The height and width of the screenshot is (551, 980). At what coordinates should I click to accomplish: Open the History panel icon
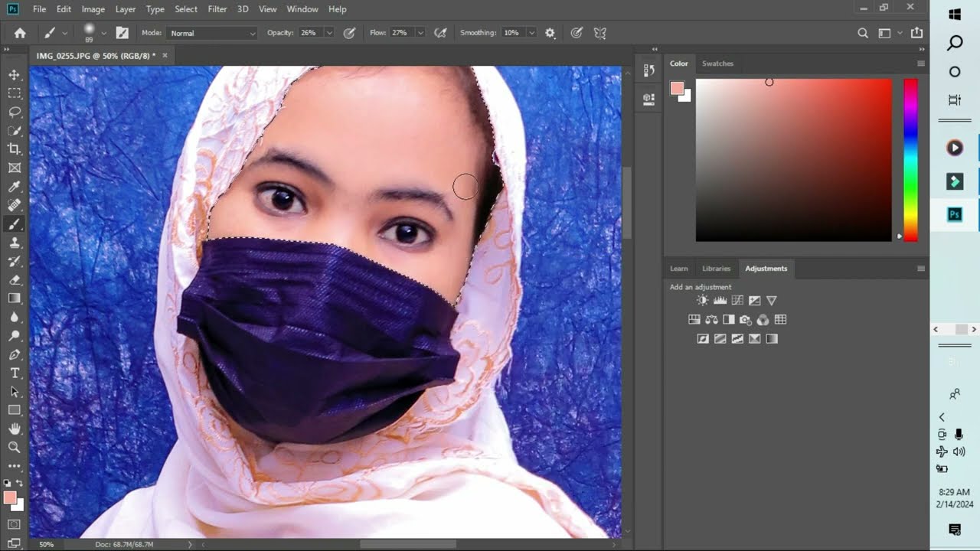648,70
